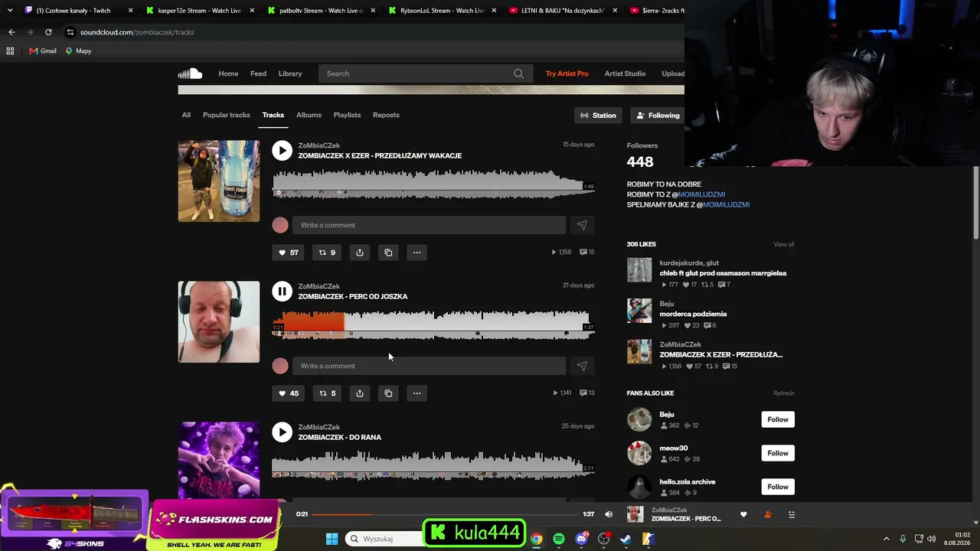
Task: Like the currently playing track in player bar
Action: pos(743,514)
